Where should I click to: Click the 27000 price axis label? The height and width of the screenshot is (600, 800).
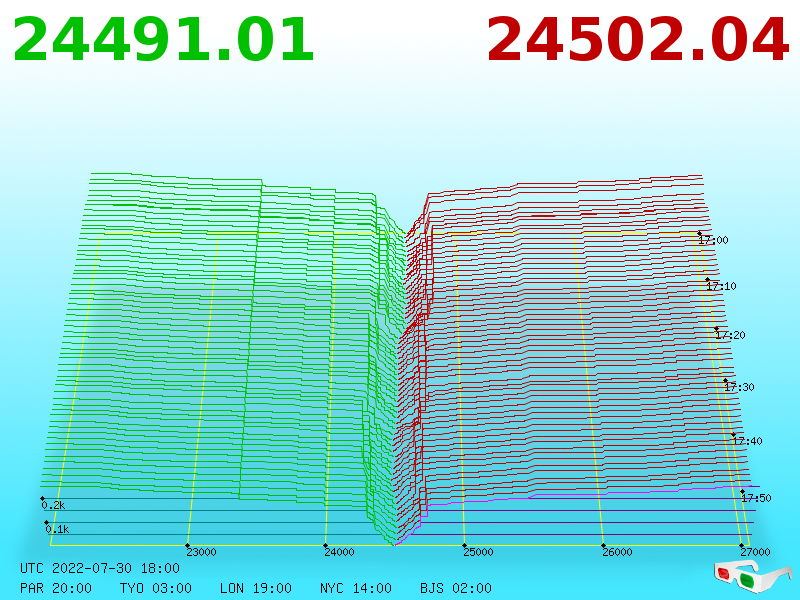pos(755,552)
